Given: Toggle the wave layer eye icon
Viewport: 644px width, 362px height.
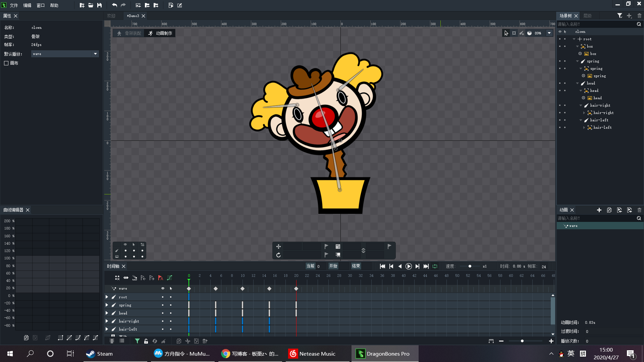Looking at the screenshot, I should (163, 288).
